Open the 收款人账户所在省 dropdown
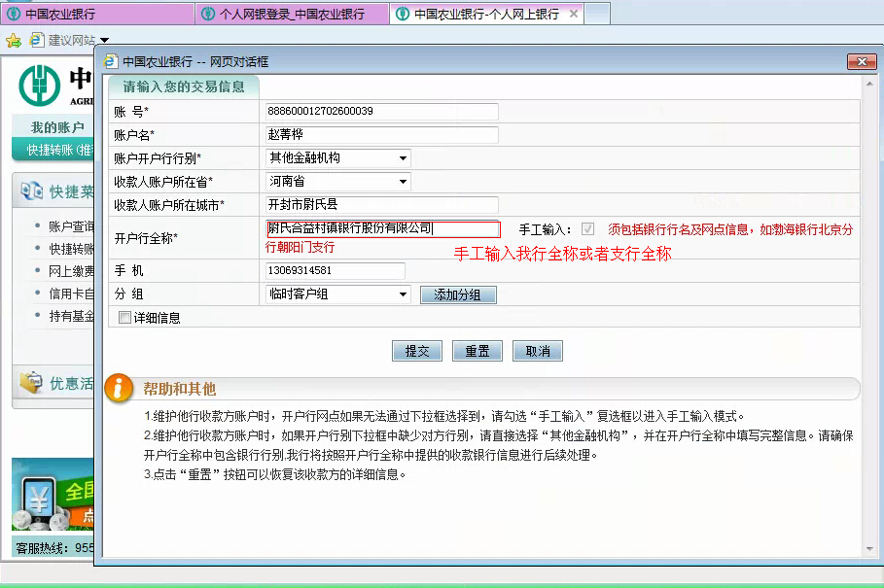Screen dimensions: 884x588 click(337, 182)
